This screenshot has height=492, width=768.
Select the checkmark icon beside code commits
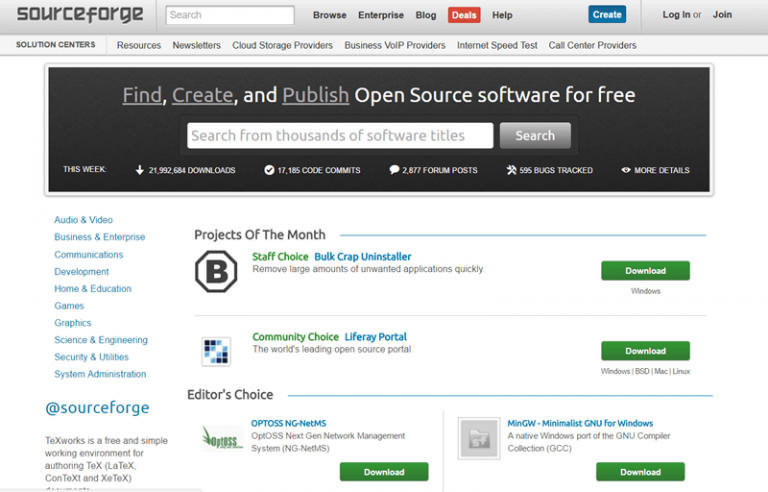tap(269, 170)
